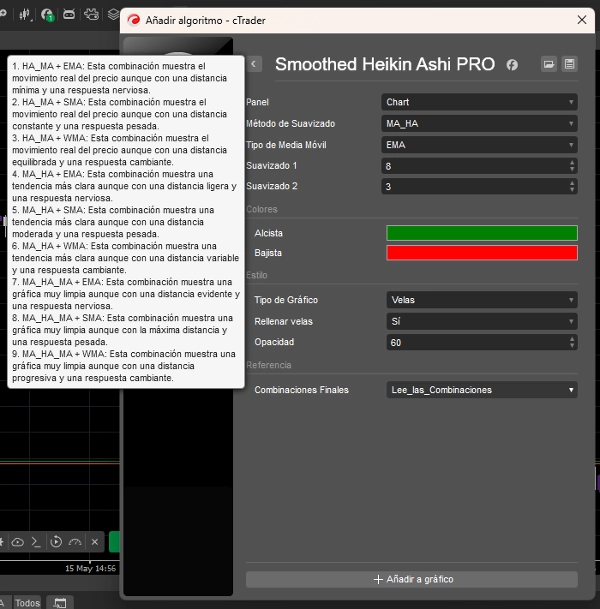600x609 pixels.
Task: Close the Añadir algoritmo dialog
Action: 582,20
